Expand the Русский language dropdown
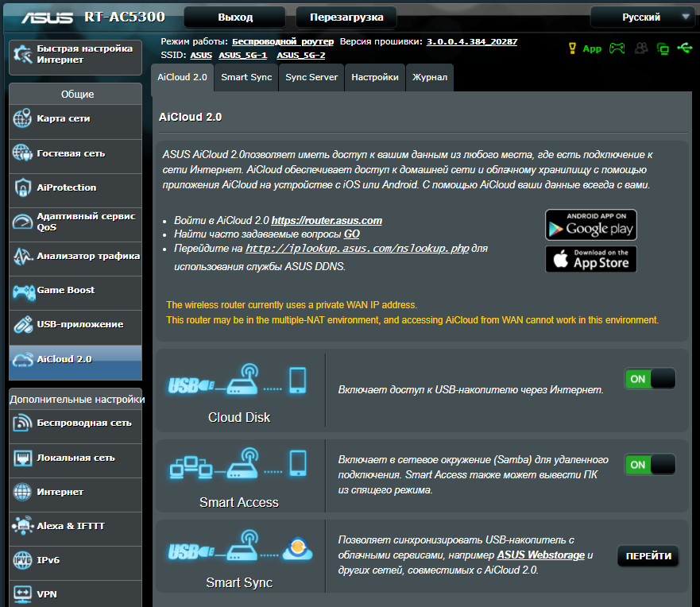The height and width of the screenshot is (607, 700). pos(642,17)
